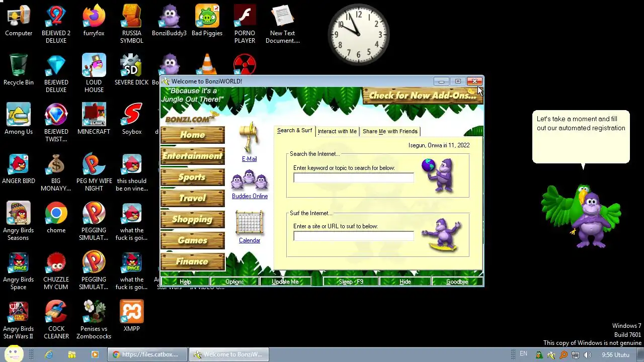Image resolution: width=644 pixels, height=362 pixels.
Task: Follow the Calendar link
Action: [250, 240]
